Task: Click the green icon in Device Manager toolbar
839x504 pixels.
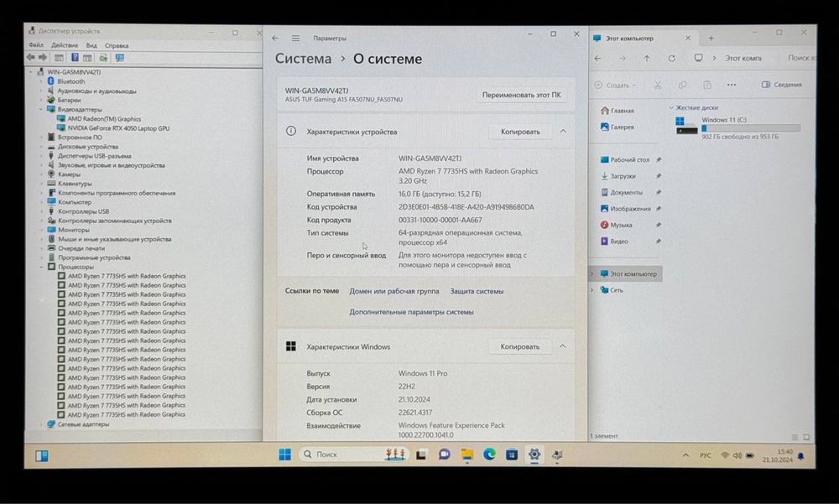Action: click(103, 58)
